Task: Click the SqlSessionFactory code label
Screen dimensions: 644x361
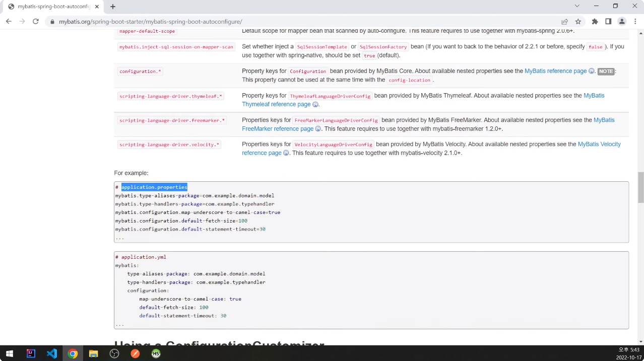Action: [383, 47]
